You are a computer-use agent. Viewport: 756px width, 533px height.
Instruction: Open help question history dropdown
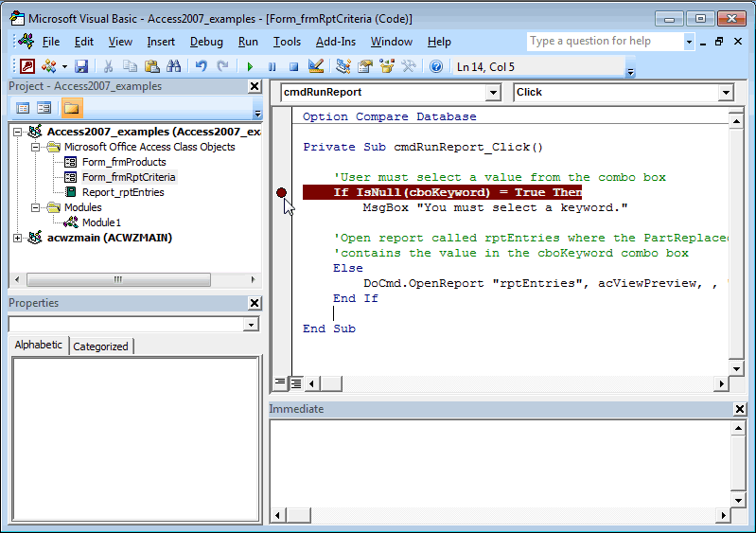(689, 42)
